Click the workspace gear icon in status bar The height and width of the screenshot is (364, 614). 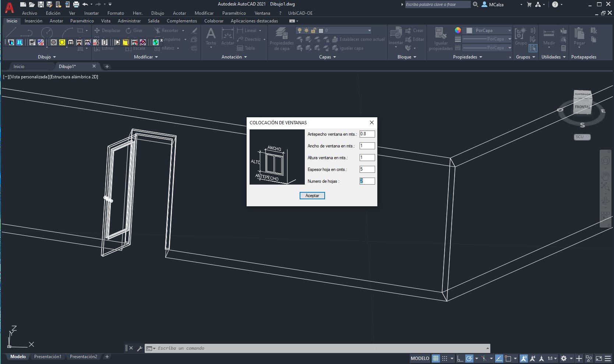tap(564, 358)
